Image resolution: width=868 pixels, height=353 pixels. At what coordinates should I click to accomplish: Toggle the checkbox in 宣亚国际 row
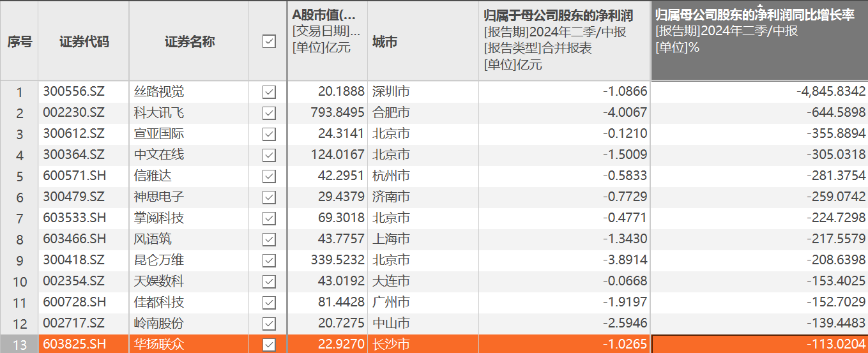coord(269,134)
